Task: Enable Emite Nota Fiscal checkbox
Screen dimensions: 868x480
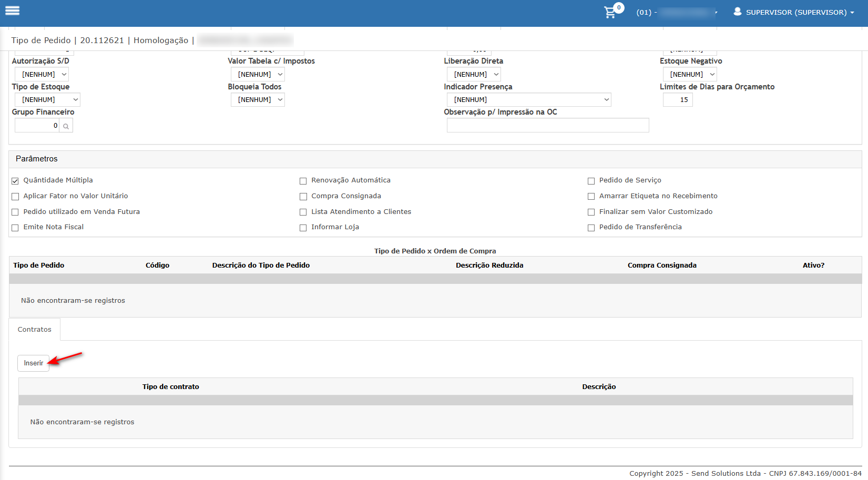Action: (x=15, y=228)
